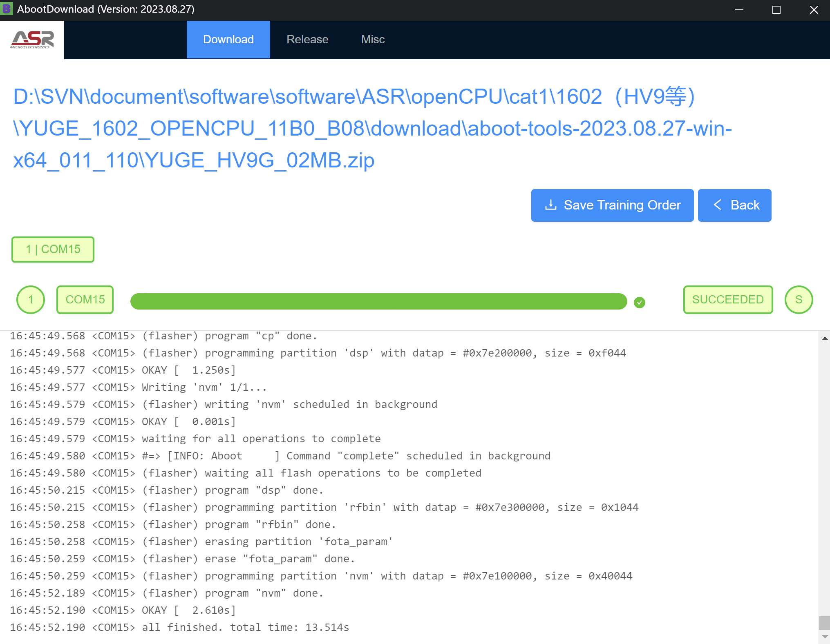Click log line 'program "dsp" done.'
The height and width of the screenshot is (644, 830).
click(x=167, y=490)
